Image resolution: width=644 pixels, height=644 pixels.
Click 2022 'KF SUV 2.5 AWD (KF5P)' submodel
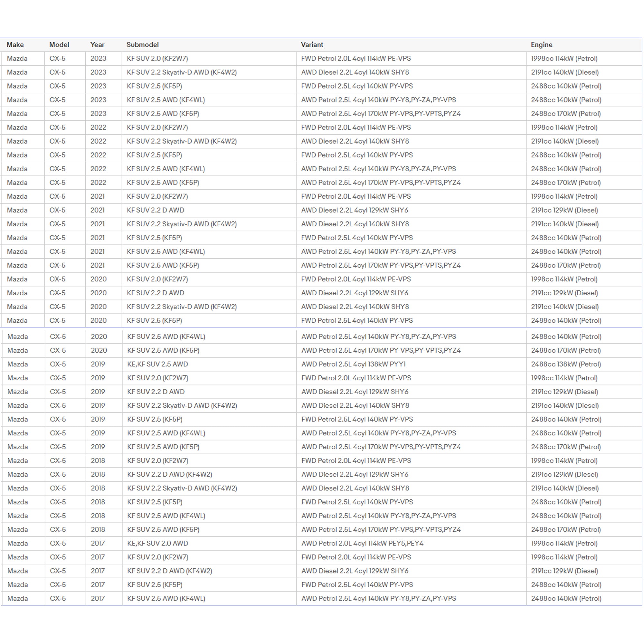[x=163, y=183]
